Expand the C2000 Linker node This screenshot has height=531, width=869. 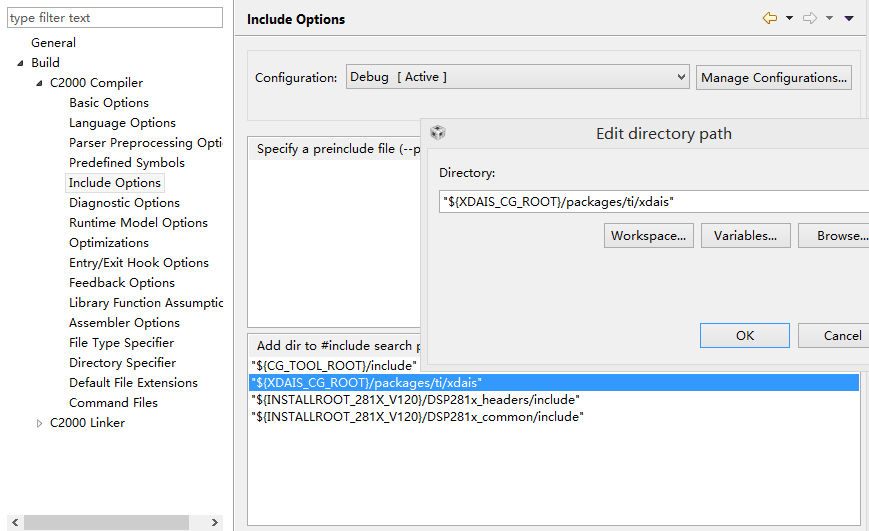(40, 423)
